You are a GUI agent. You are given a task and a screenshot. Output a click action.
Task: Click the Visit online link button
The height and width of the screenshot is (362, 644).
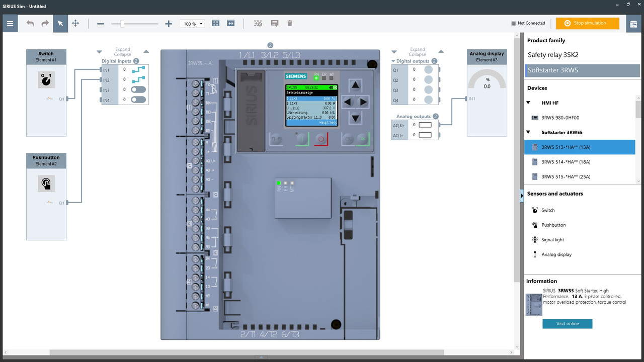point(568,324)
